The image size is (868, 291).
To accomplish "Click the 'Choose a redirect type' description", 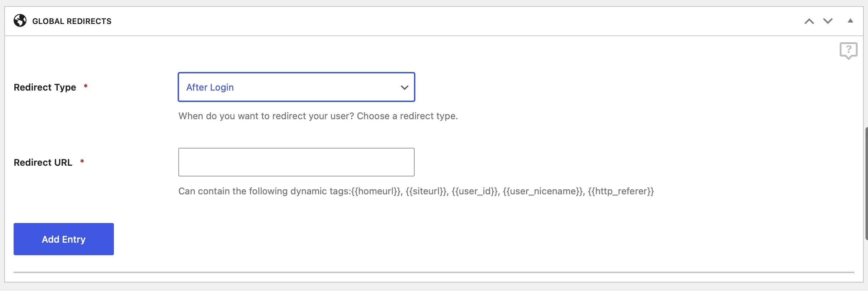I will [x=318, y=116].
